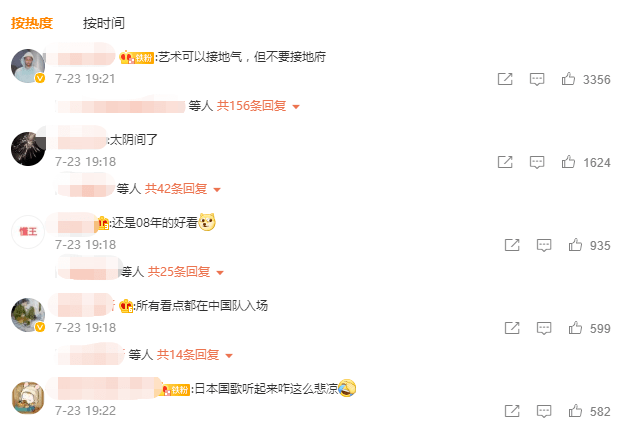The width and height of the screenshot is (617, 430).
Task: Reply to the comment with 3356 likes
Action: coord(537,79)
